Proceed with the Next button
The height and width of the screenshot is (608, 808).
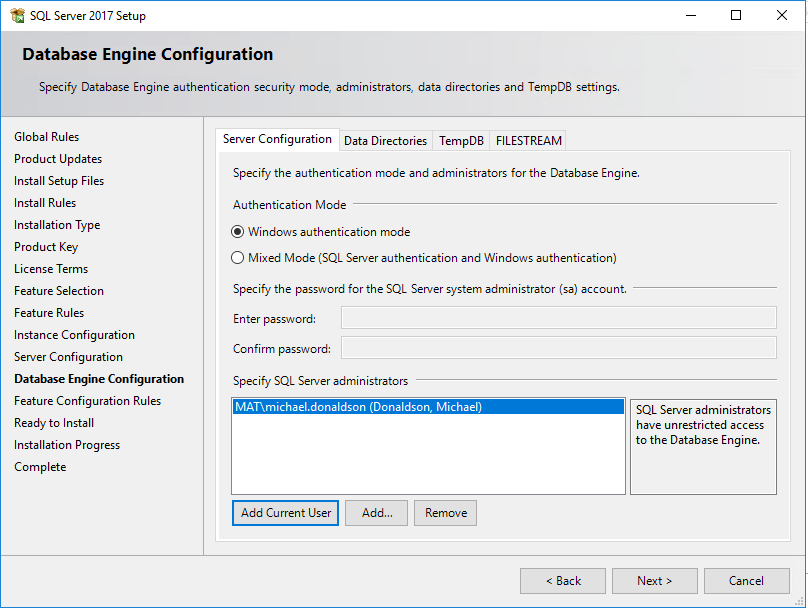click(655, 581)
